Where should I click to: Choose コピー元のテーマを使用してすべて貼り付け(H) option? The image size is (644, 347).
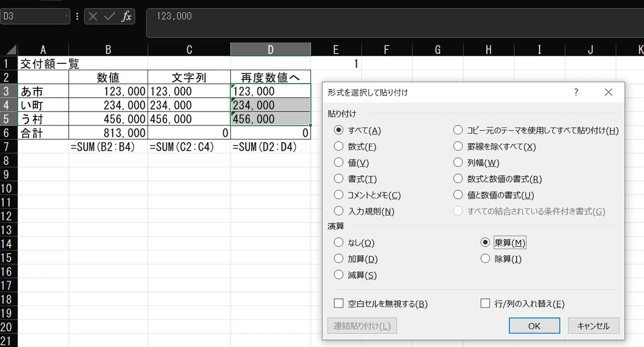coord(536,130)
